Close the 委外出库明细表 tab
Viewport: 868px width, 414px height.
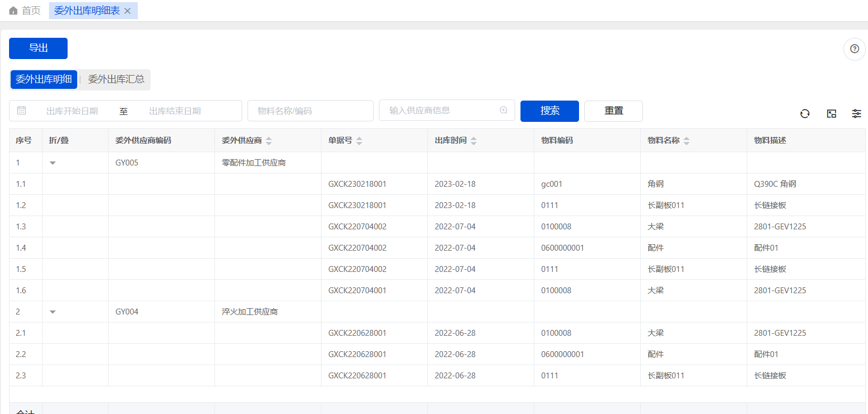[x=128, y=11]
